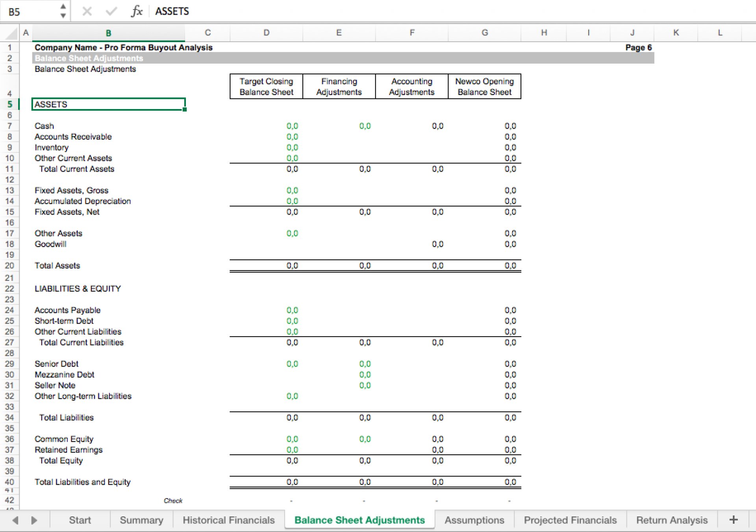Click the Inventory label cell
The height and width of the screenshot is (532, 756).
tap(52, 148)
